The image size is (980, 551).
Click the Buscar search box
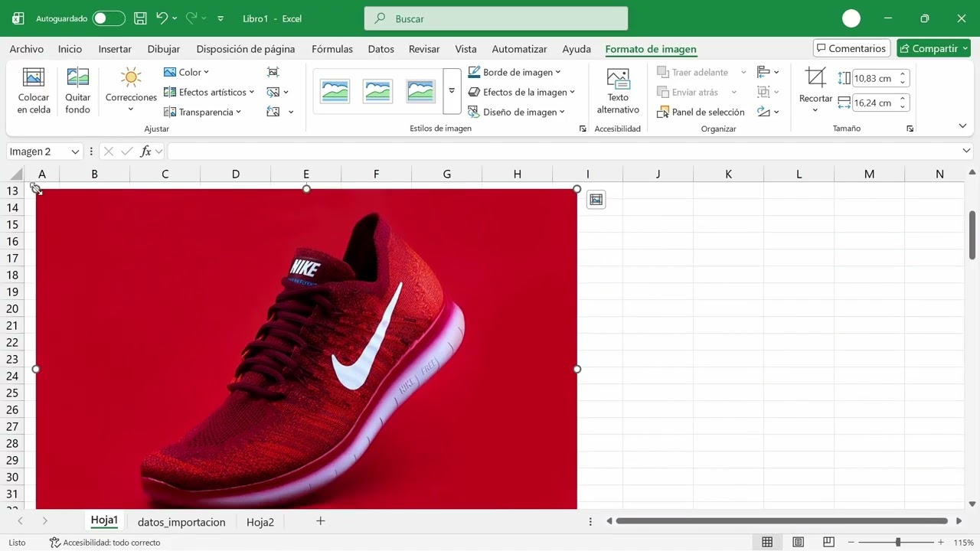(496, 18)
